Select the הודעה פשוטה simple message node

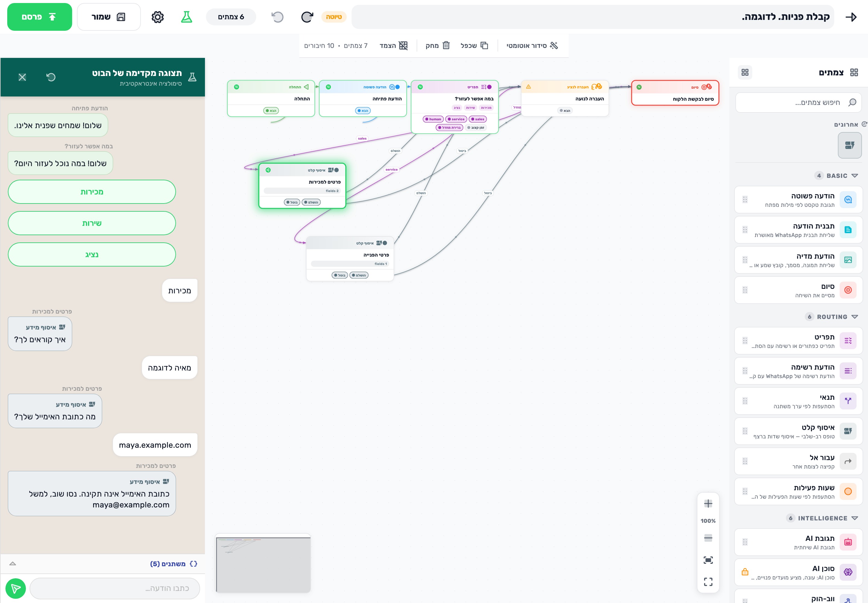click(798, 200)
